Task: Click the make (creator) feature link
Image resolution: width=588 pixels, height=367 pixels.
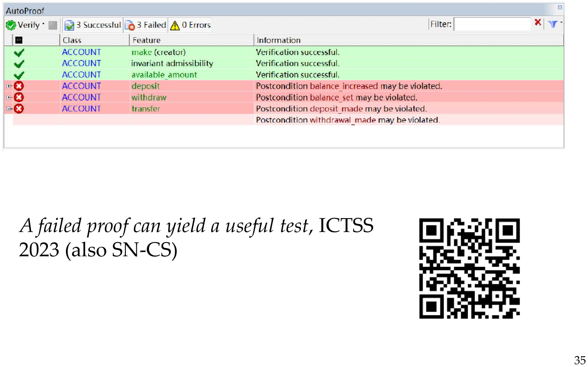Action: (x=159, y=52)
